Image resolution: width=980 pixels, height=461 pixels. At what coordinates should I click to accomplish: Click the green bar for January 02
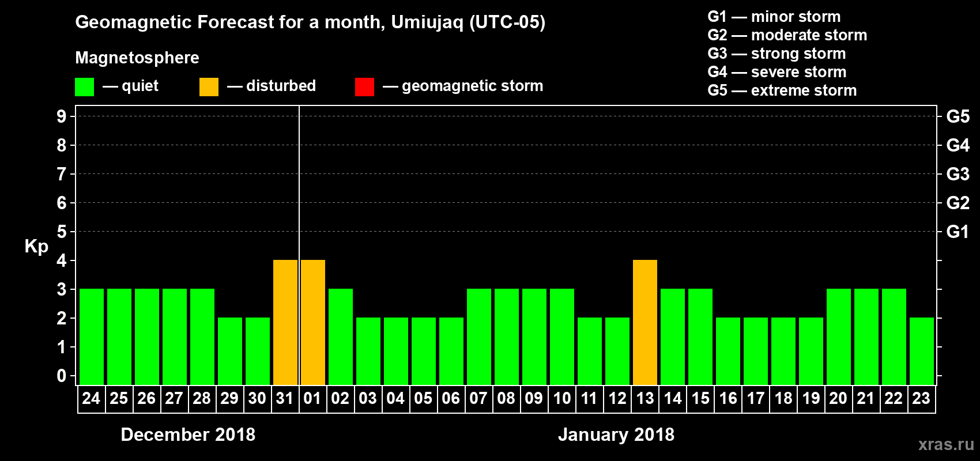pyautogui.click(x=341, y=337)
